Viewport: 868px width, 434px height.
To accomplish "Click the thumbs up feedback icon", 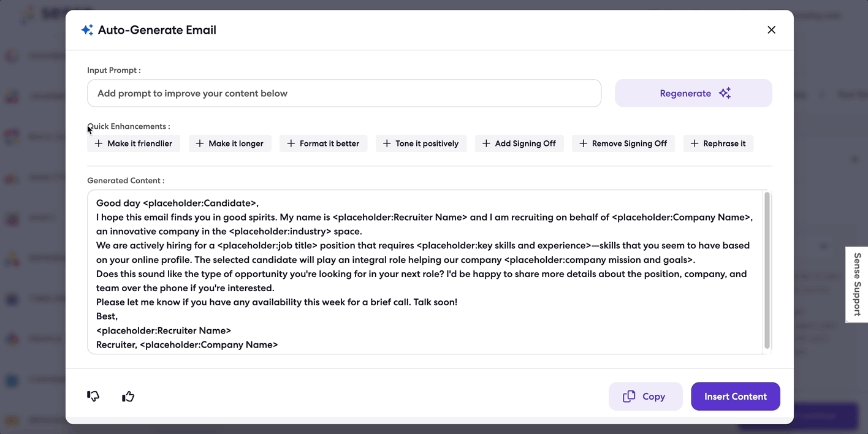I will (x=128, y=397).
